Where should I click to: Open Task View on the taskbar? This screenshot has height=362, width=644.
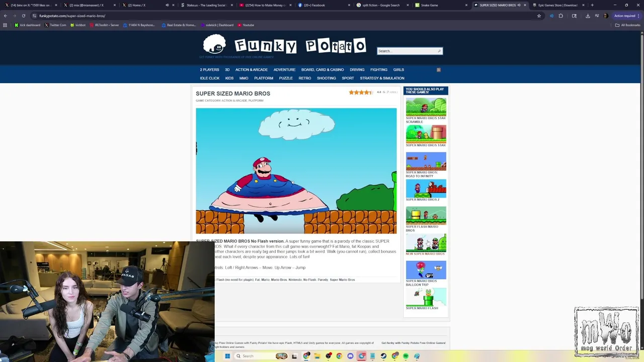294,356
